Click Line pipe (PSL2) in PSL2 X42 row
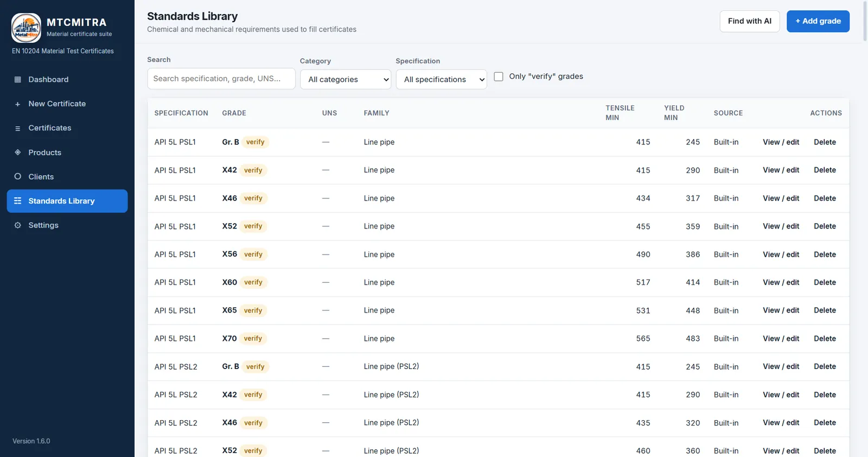Image resolution: width=868 pixels, height=457 pixels. (391, 395)
